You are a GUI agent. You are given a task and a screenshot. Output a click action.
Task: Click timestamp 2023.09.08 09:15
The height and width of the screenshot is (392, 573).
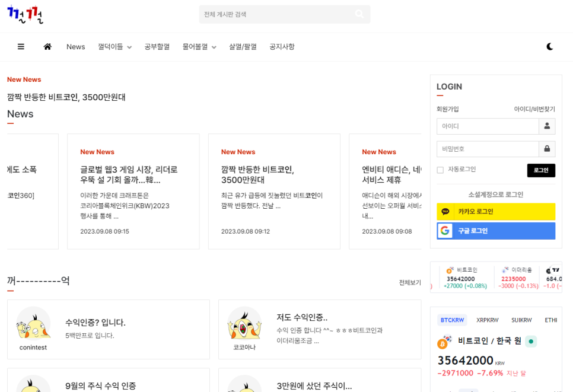[x=104, y=231]
